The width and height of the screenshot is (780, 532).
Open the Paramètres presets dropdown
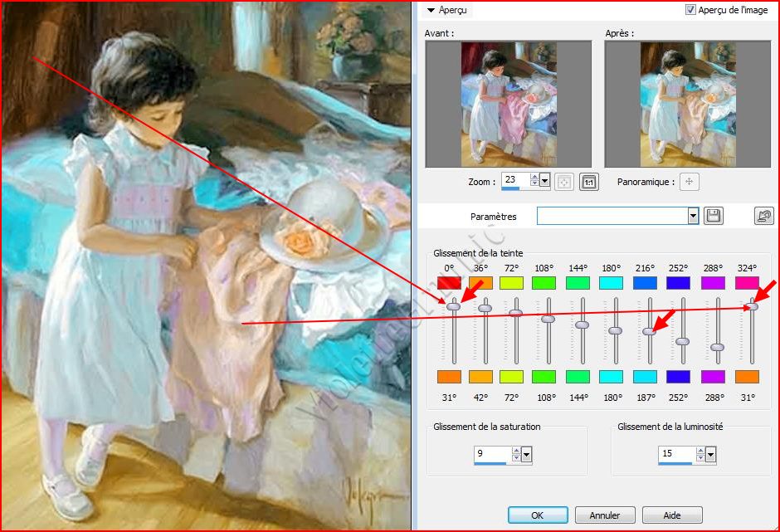(693, 217)
